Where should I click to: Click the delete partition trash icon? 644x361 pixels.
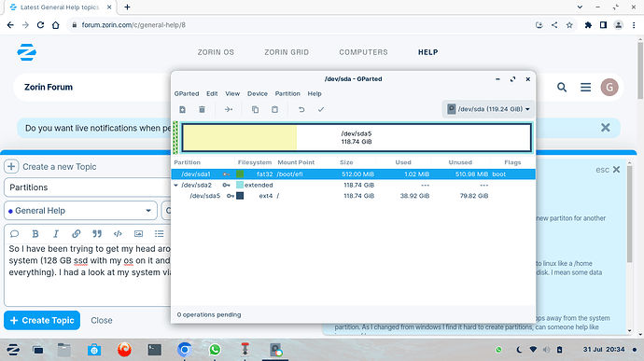tap(202, 110)
